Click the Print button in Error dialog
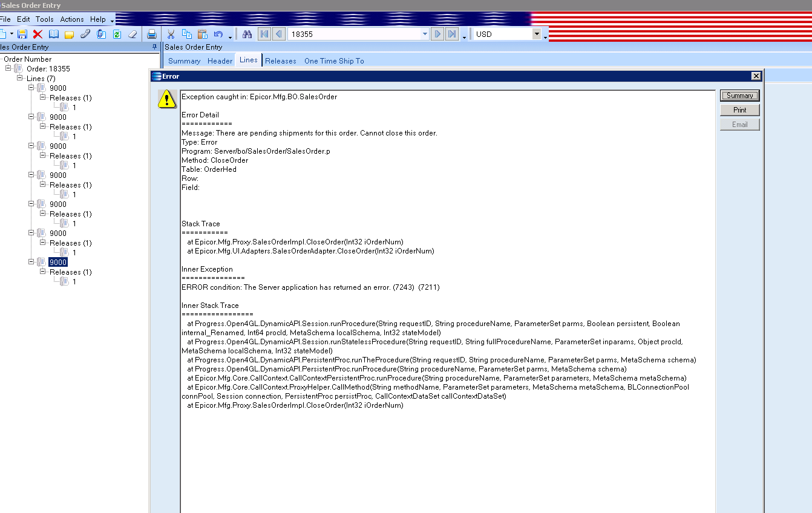This screenshot has width=812, height=513. [739, 110]
